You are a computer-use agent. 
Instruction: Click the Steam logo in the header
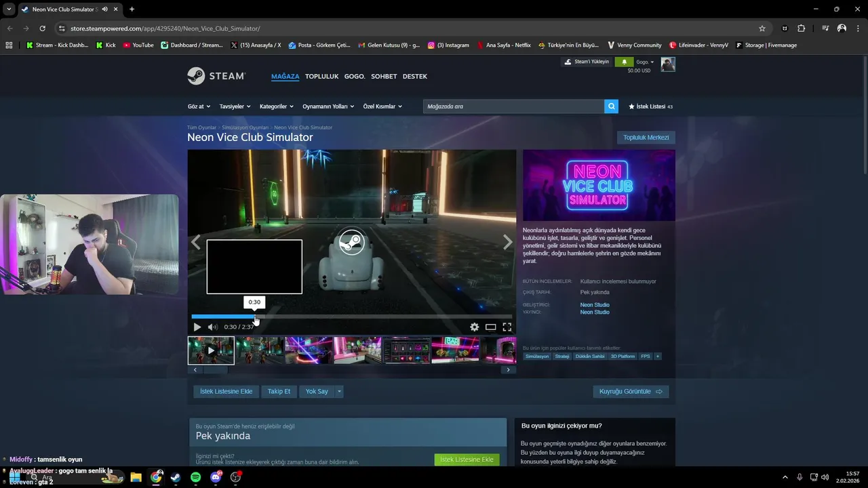click(216, 76)
